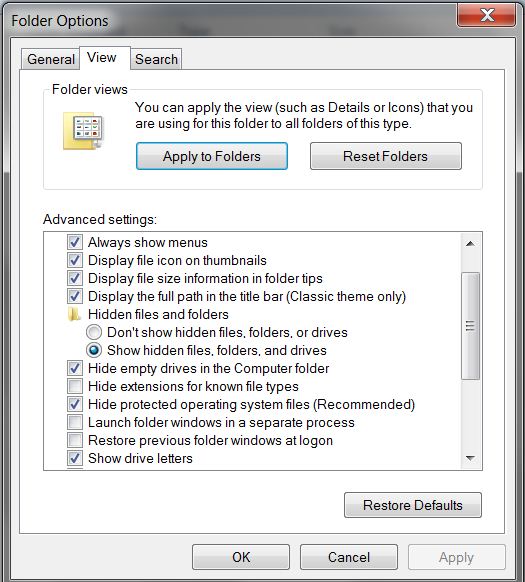Close the Folder Options dialog
This screenshot has width=525, height=582.
(487, 15)
